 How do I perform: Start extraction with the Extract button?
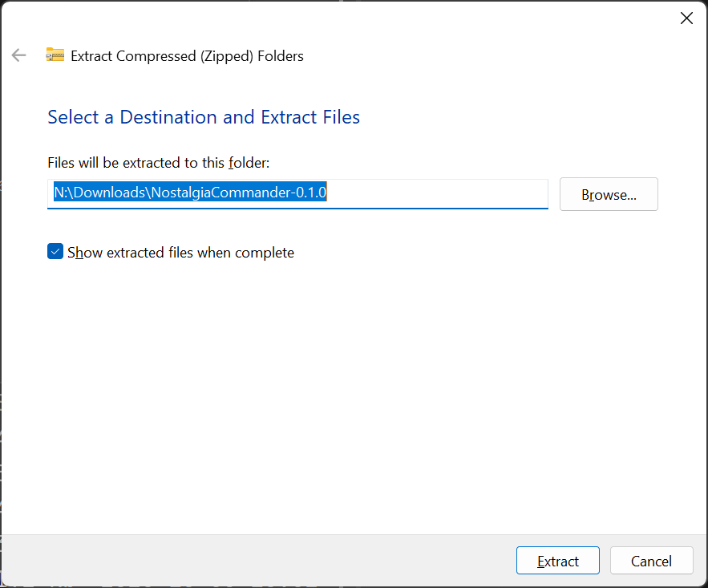pyautogui.click(x=557, y=561)
